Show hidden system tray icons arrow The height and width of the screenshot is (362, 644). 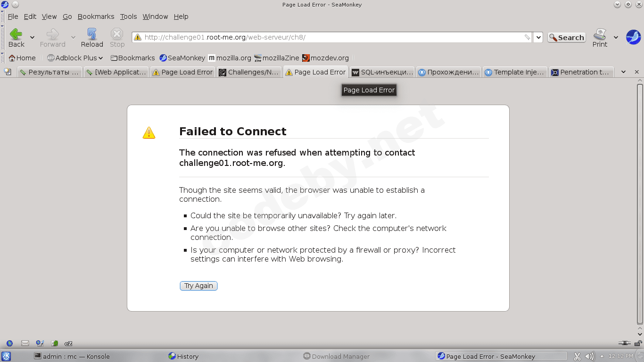point(602,356)
